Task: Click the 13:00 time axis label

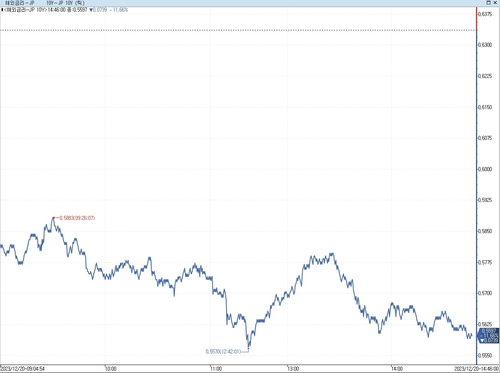Action: click(293, 369)
